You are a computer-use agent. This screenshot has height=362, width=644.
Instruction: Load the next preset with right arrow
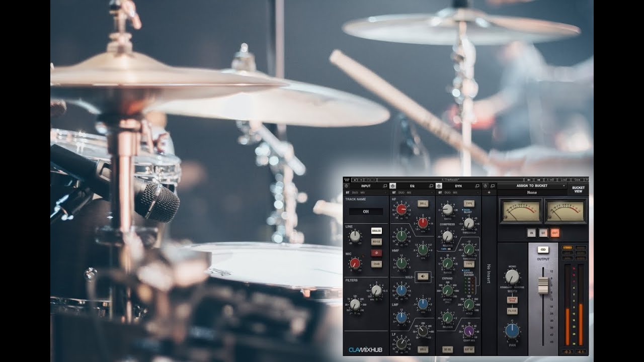click(538, 179)
